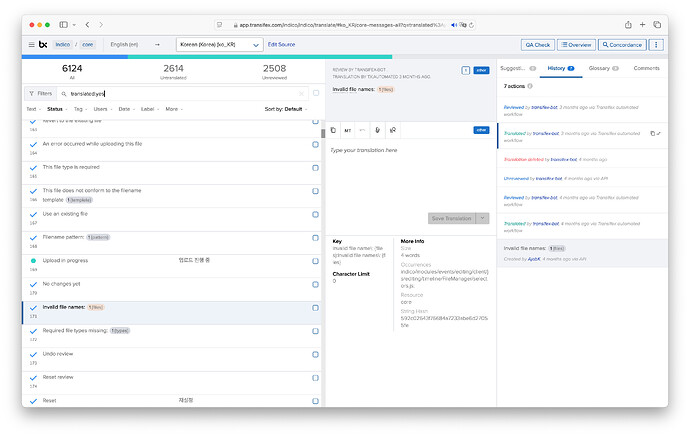690x435 pixels.
Task: Open the Label filter dropdown
Action: [x=150, y=109]
